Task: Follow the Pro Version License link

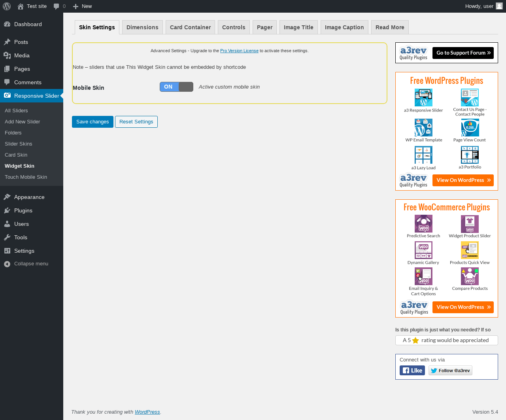Action: [239, 51]
